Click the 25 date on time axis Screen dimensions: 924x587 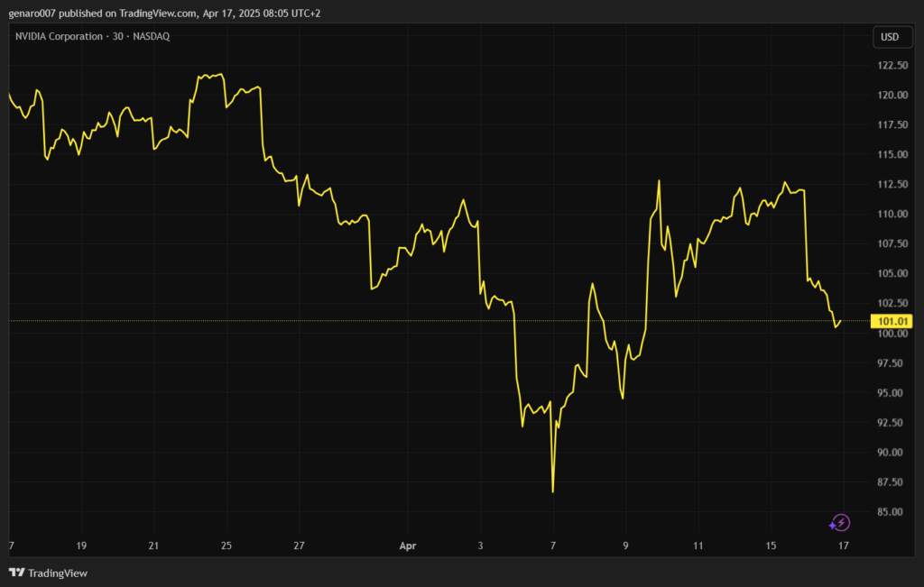(x=226, y=546)
